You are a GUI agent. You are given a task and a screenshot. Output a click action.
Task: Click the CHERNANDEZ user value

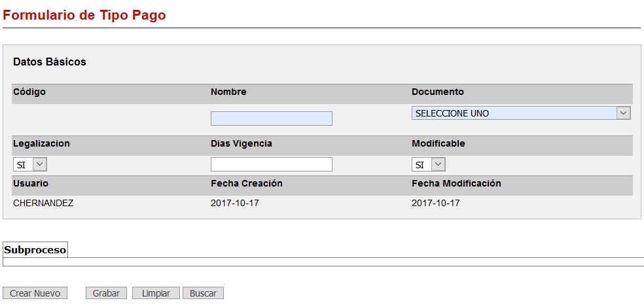(x=43, y=203)
